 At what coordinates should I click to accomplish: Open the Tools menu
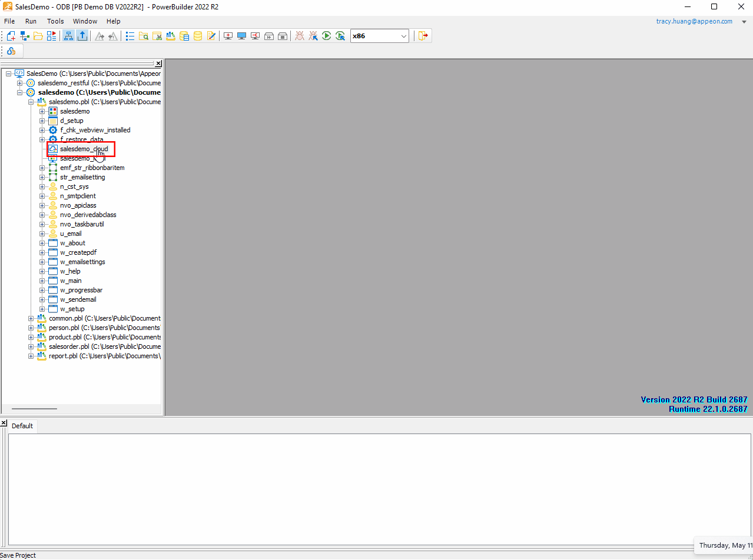[55, 21]
